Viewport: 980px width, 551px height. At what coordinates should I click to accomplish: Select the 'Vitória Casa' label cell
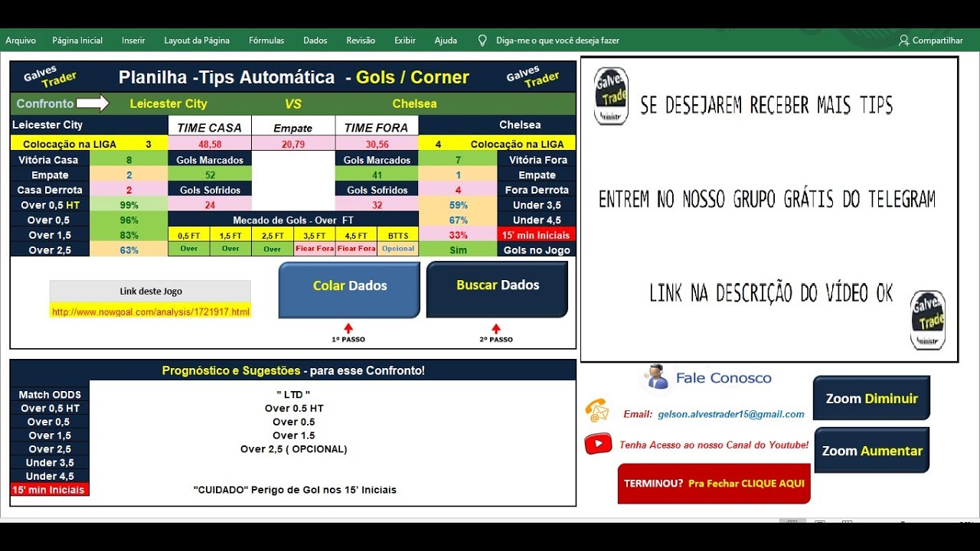point(50,160)
